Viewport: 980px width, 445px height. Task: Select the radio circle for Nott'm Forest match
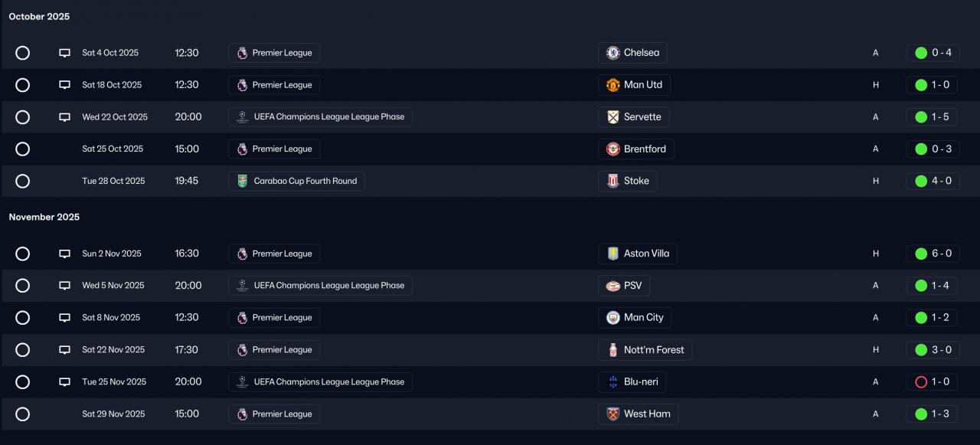pyautogui.click(x=23, y=350)
